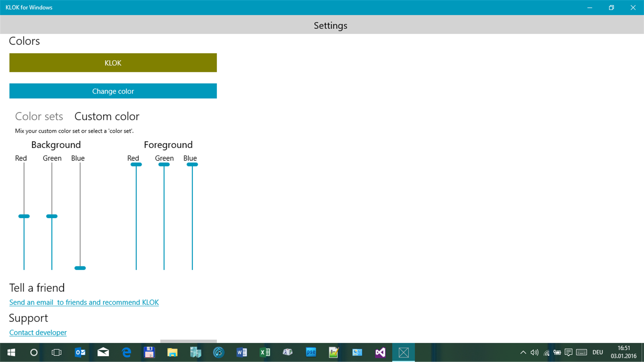
Task: Click the Background Red slider thumb
Action: coord(24,216)
